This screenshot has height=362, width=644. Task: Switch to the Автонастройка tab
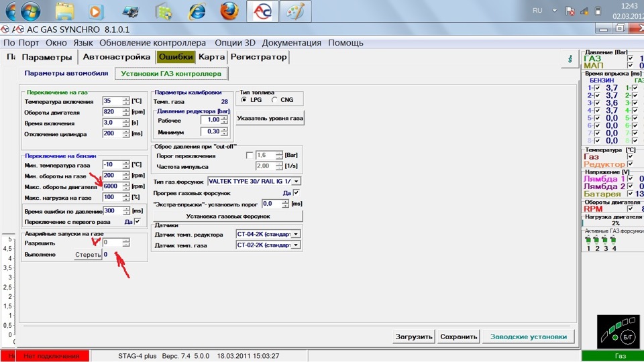[116, 57]
